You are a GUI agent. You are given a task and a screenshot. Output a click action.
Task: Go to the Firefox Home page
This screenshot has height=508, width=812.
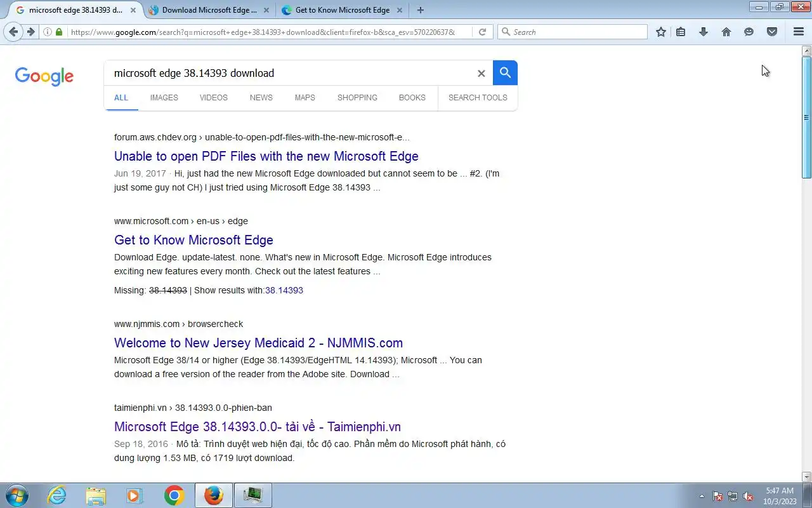(x=726, y=32)
